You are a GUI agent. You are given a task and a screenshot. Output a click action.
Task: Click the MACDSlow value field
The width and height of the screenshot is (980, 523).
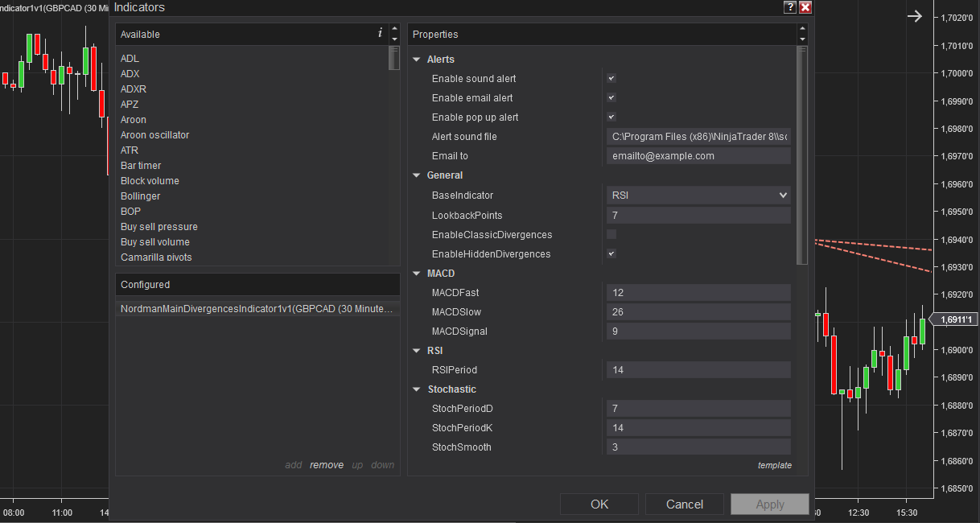click(x=698, y=312)
